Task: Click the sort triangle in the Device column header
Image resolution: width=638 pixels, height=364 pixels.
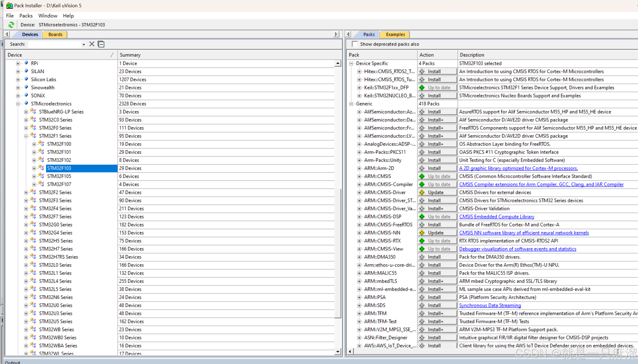Action: point(113,55)
